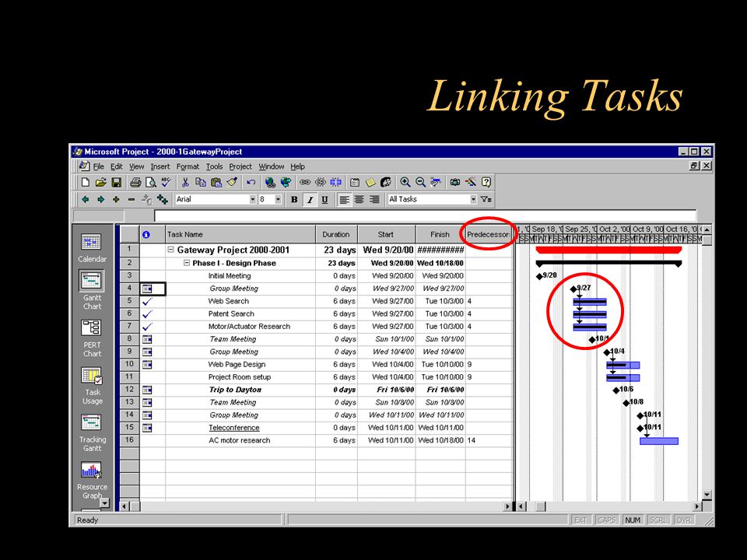Open the Project menu

(x=240, y=166)
